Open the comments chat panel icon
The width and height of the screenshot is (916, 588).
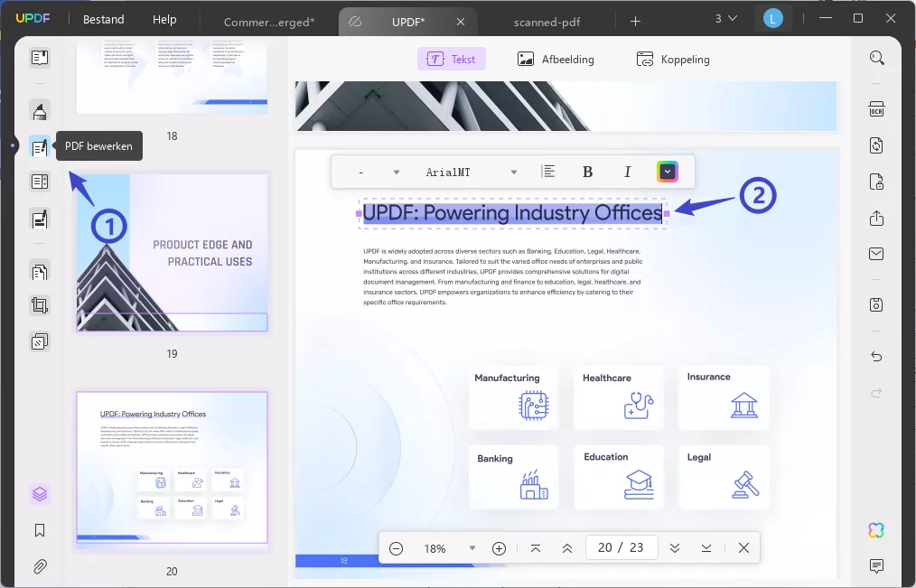(876, 565)
